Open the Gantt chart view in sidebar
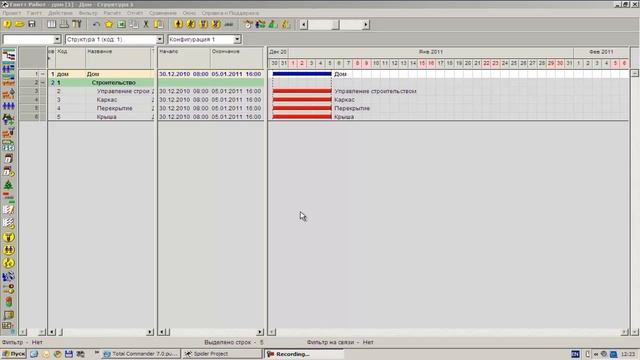 click(x=8, y=56)
